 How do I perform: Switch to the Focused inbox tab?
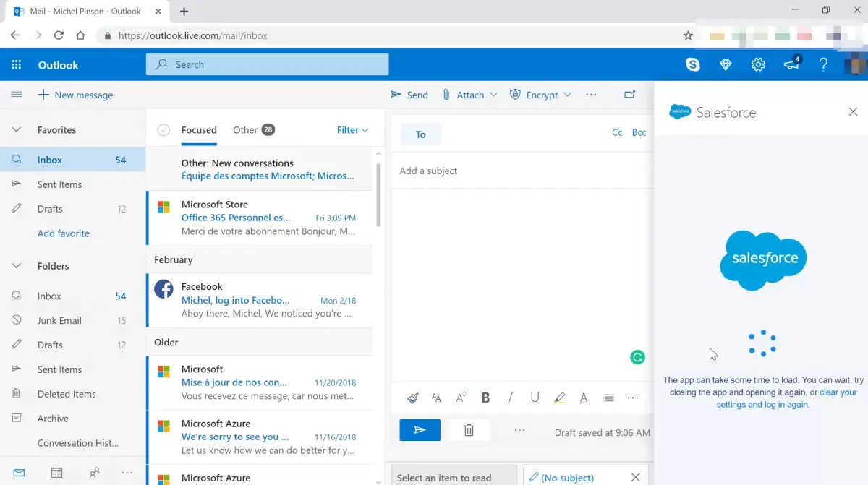pyautogui.click(x=199, y=130)
